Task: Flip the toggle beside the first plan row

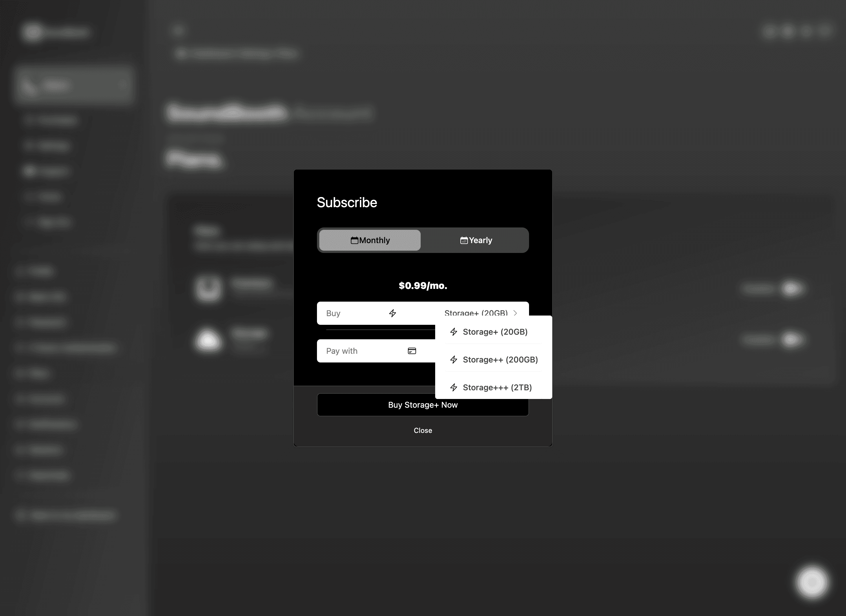Action: tap(791, 289)
